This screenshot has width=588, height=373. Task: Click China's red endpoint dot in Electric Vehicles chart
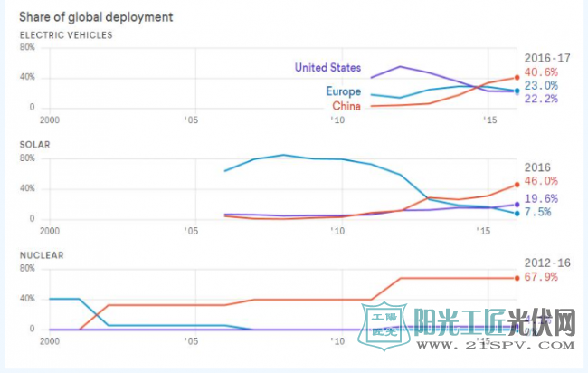pos(517,77)
